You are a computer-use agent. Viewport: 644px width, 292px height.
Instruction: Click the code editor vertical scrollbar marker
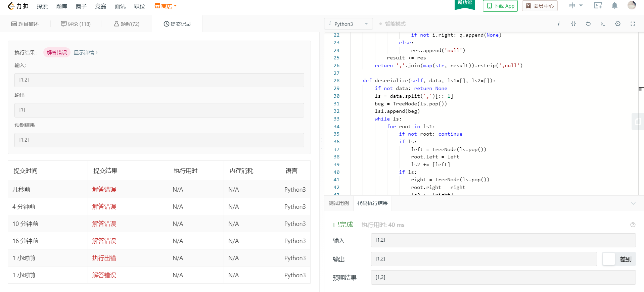pyautogui.click(x=641, y=89)
